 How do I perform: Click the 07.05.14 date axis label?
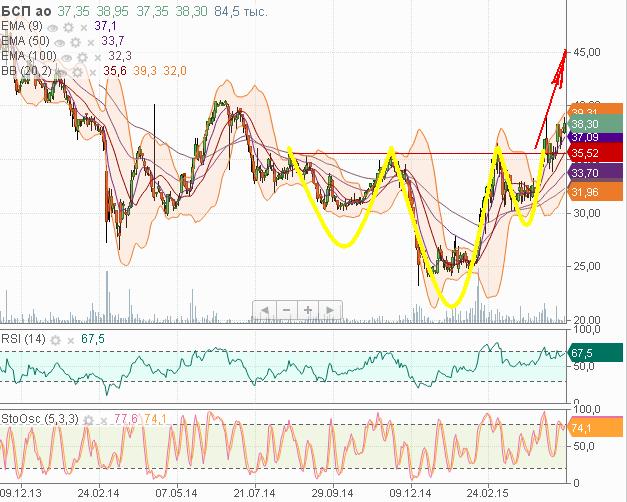point(176,493)
